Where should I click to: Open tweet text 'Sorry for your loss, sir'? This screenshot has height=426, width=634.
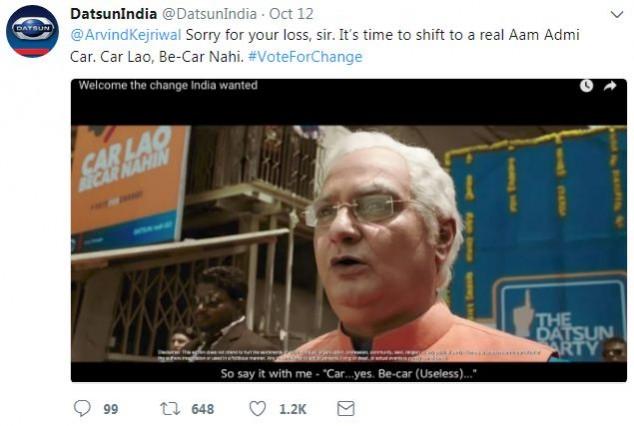[x=260, y=35]
